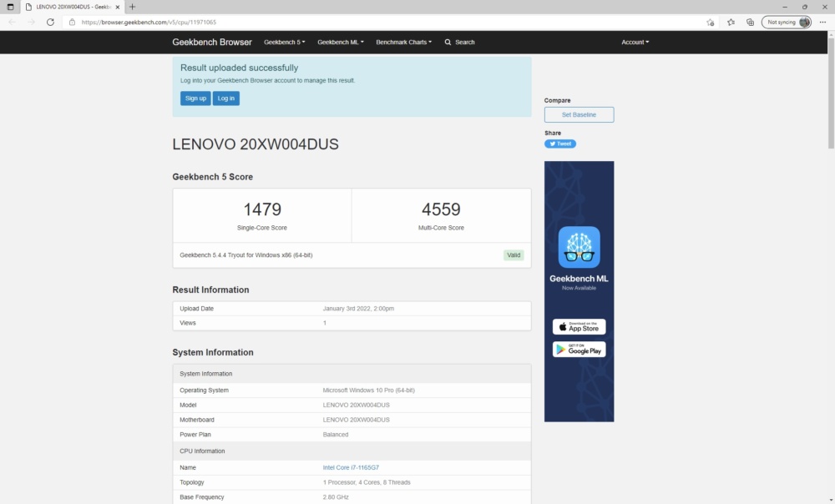
Task: Click the Valid status badge
Action: (x=514, y=255)
